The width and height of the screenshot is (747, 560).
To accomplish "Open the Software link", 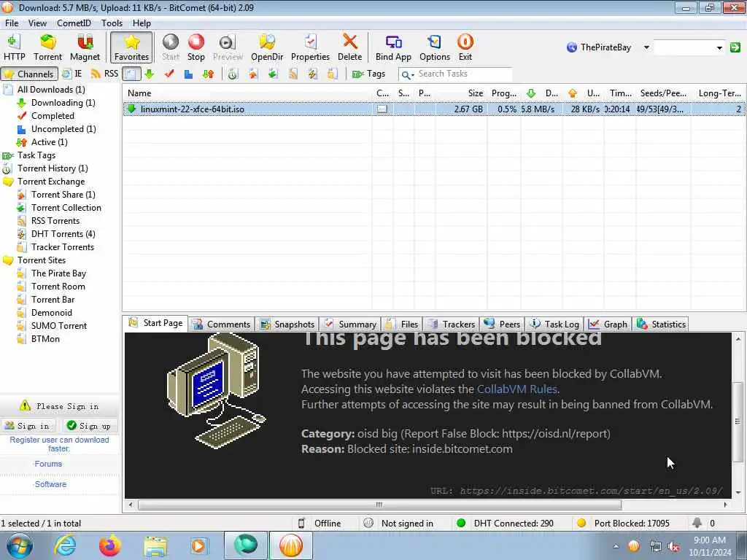I will pos(50,484).
